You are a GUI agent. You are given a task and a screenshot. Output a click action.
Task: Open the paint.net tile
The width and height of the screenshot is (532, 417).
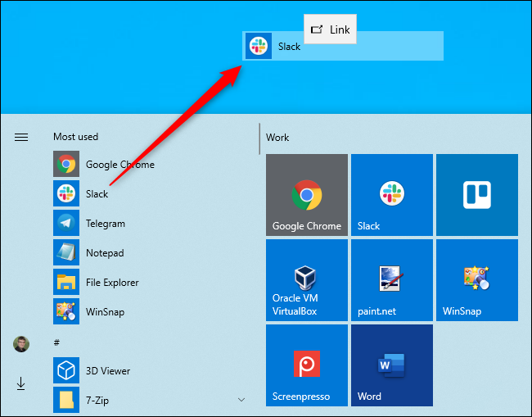[391, 280]
